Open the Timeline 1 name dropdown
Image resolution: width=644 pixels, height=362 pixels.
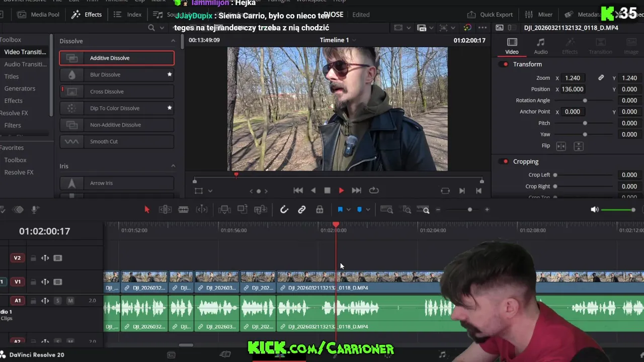[354, 40]
